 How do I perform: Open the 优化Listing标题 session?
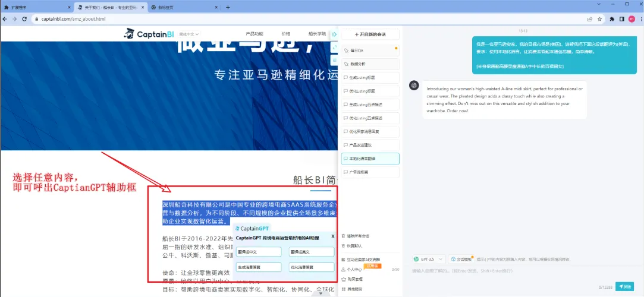[370, 91]
